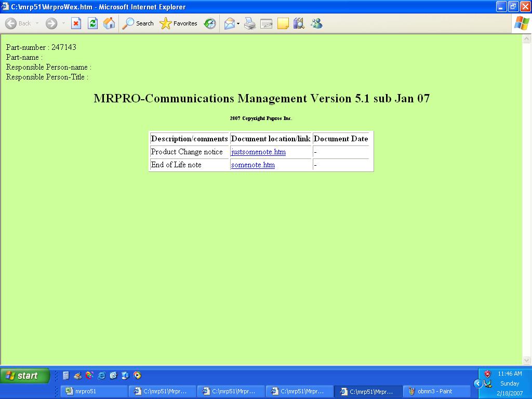Click the Windows start button
This screenshot has height=399, width=532.
click(x=25, y=376)
